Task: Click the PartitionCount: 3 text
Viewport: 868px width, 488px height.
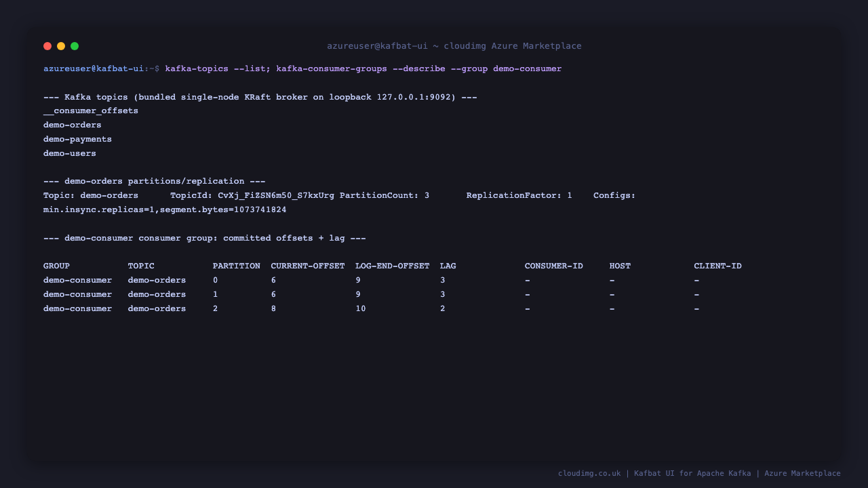Action: click(x=384, y=196)
